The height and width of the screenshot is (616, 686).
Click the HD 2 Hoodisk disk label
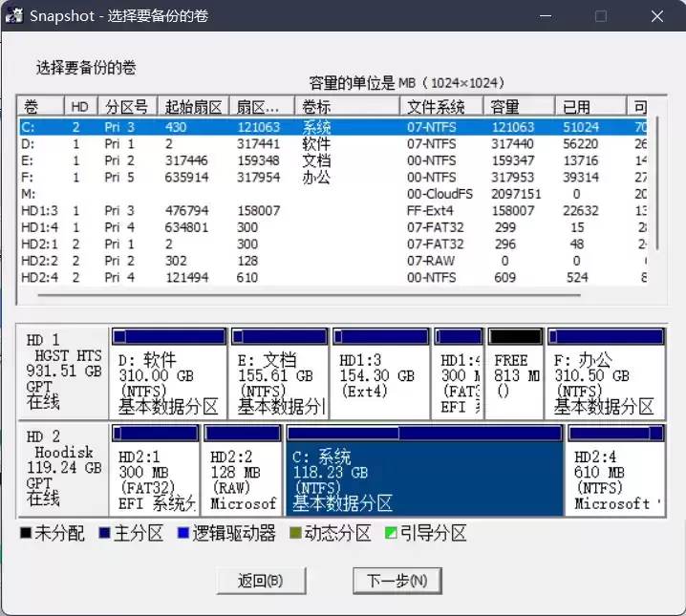point(63,469)
